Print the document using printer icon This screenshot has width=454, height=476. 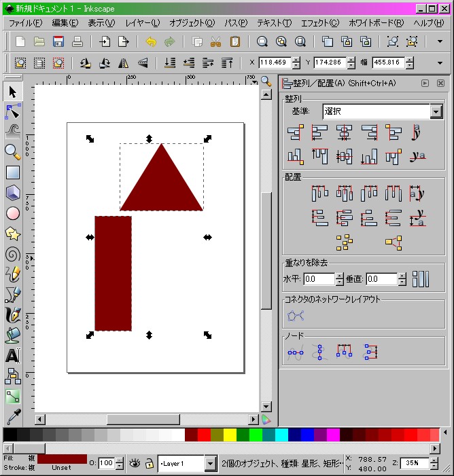(77, 41)
